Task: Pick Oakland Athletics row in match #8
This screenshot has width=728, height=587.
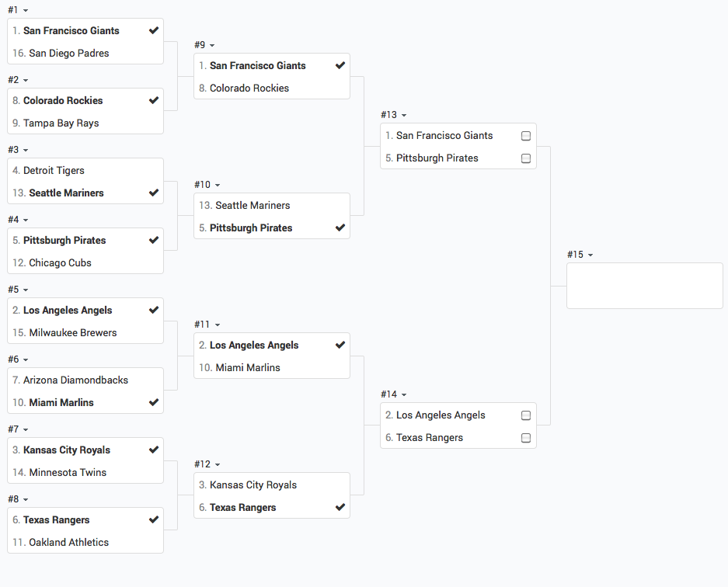Action: click(68, 542)
